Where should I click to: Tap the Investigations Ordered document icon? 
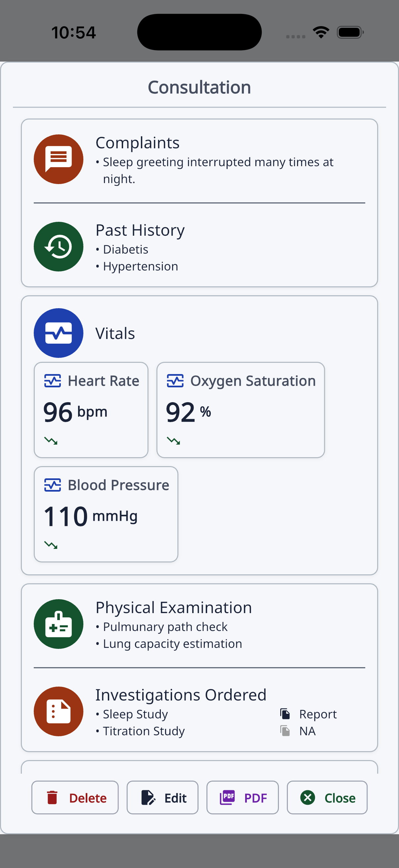[59, 711]
